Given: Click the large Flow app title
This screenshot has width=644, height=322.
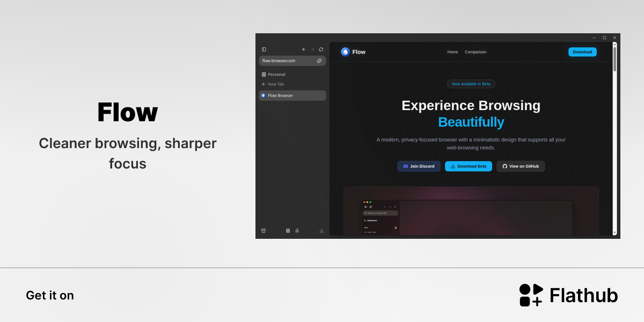Looking at the screenshot, I should 128,112.
